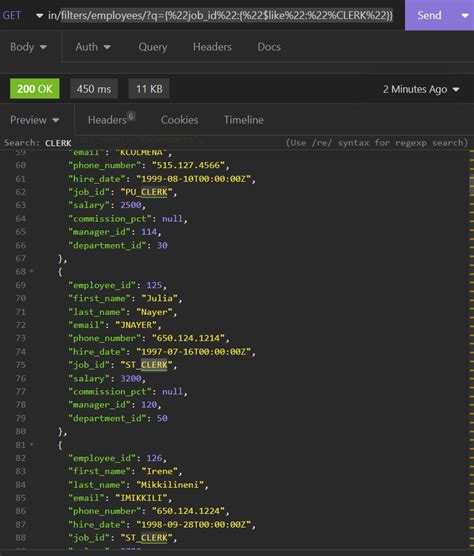
Task: Open the 2 Minutes Ago history dropdown
Action: [x=421, y=89]
